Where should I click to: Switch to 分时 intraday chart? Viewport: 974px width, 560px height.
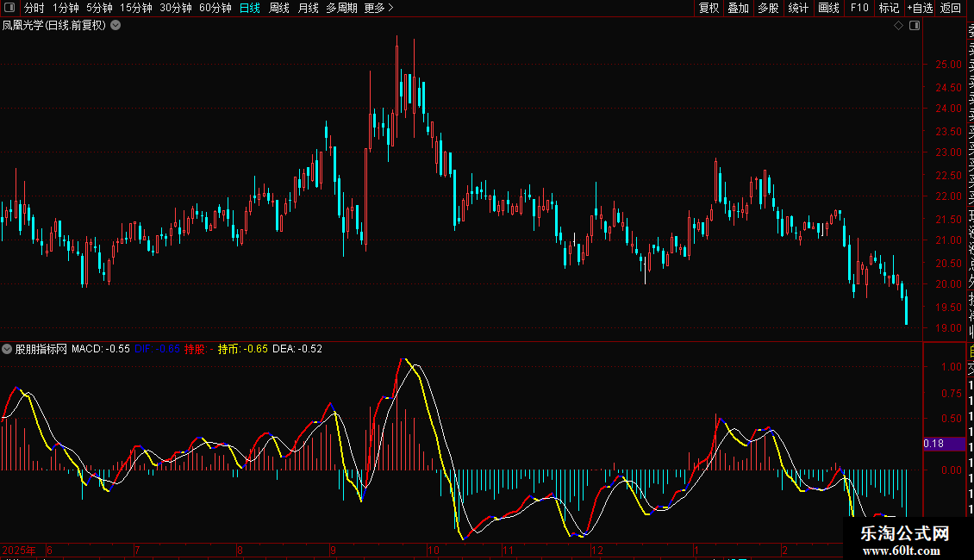(34, 8)
